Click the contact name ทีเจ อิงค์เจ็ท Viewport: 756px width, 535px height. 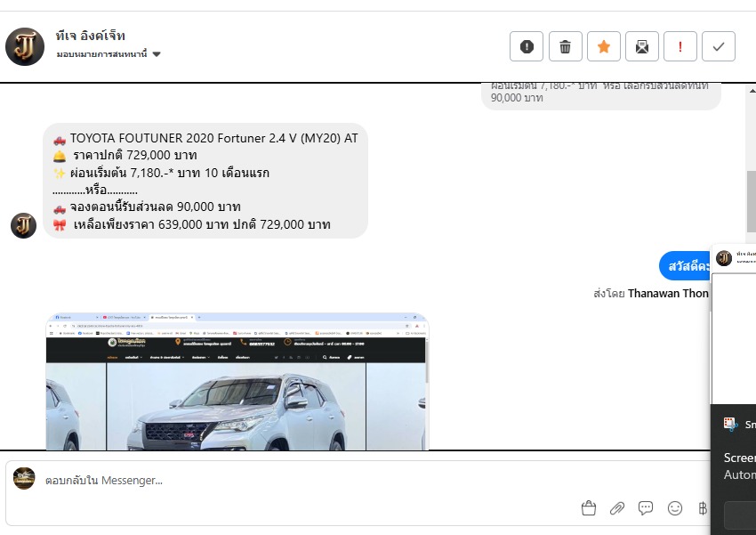[x=90, y=36]
